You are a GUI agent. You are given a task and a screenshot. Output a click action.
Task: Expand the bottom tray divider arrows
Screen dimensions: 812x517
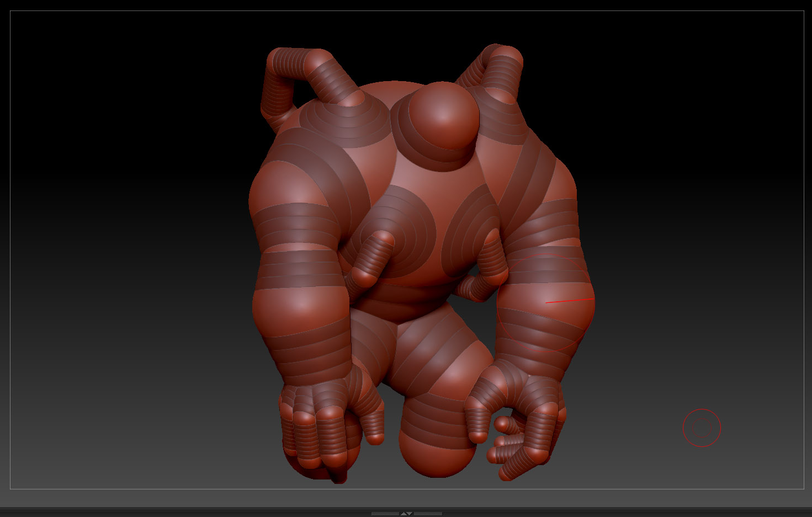(406, 513)
